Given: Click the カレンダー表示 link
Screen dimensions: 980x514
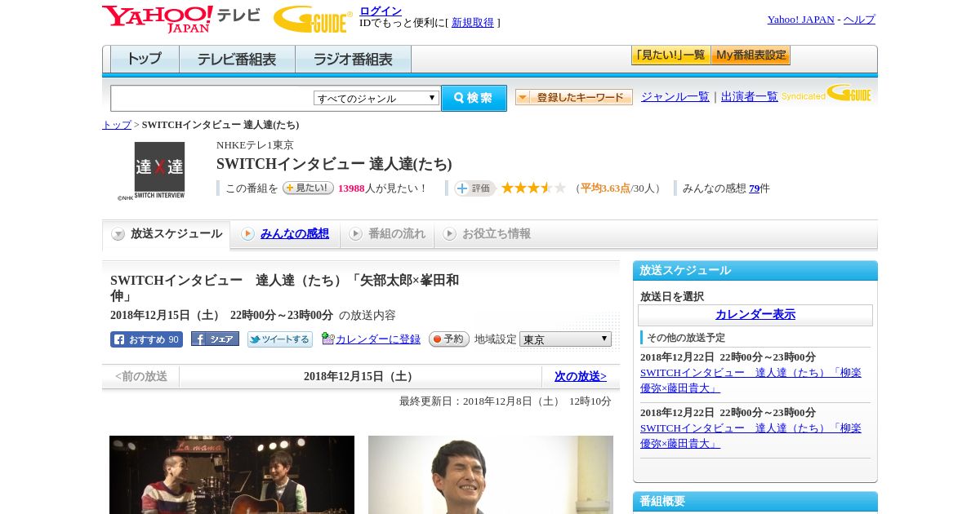Looking at the screenshot, I should point(755,315).
